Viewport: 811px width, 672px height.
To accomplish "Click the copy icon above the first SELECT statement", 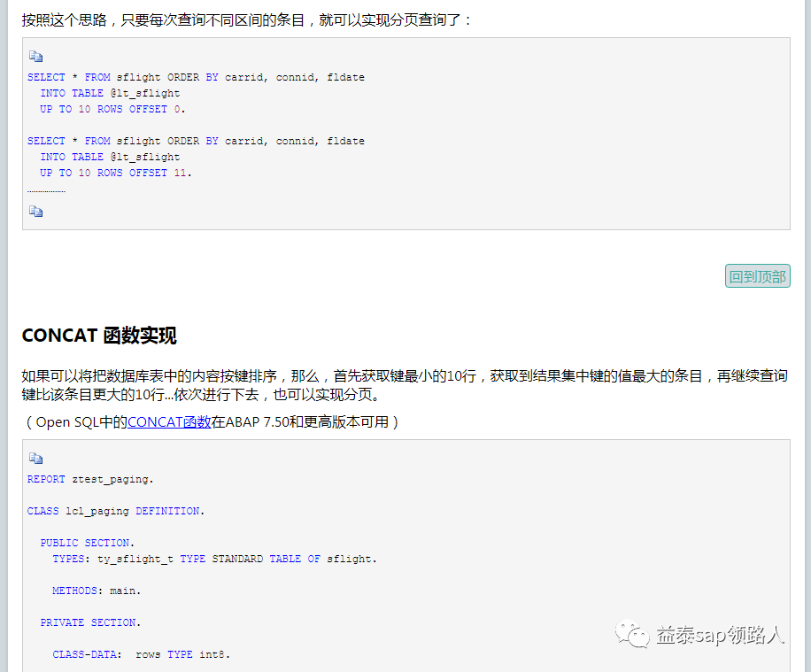I will coord(35,56).
